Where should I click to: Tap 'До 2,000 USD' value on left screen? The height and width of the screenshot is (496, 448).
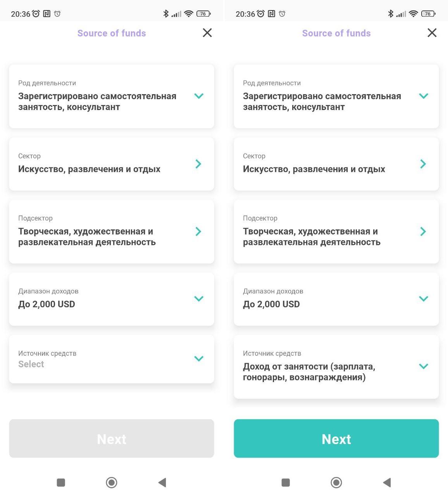pyautogui.click(x=47, y=304)
